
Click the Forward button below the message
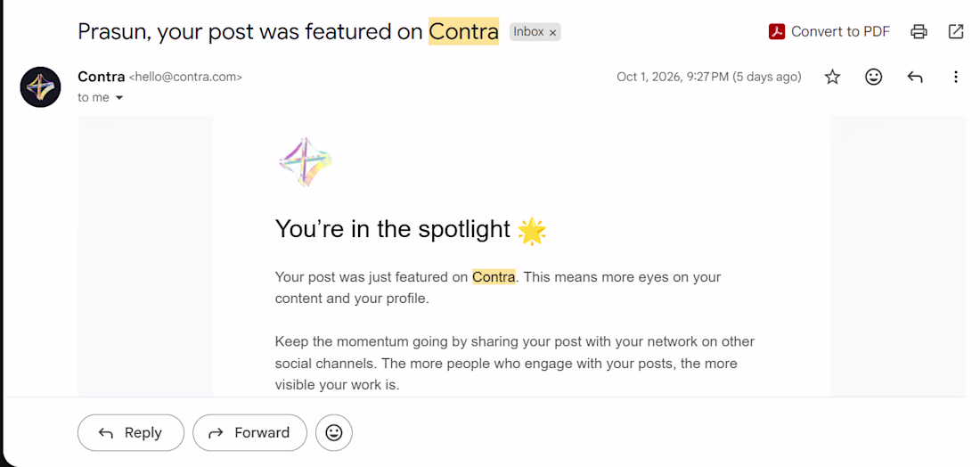tap(250, 432)
